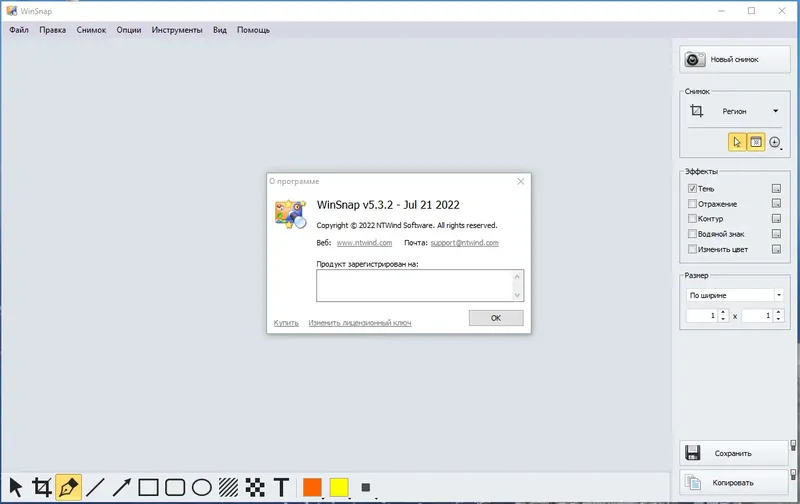Click the Купить link
Screen dimensions: 800x504
[x=286, y=322]
